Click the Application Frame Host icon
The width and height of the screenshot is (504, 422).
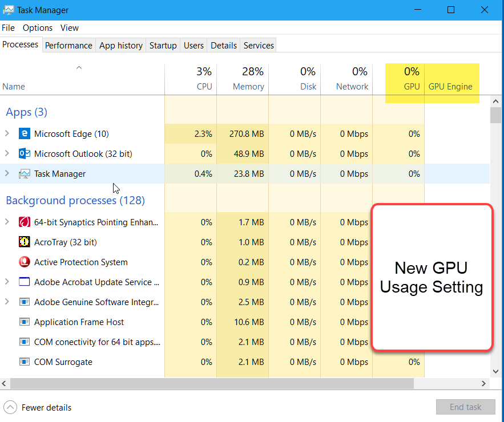pyautogui.click(x=25, y=322)
